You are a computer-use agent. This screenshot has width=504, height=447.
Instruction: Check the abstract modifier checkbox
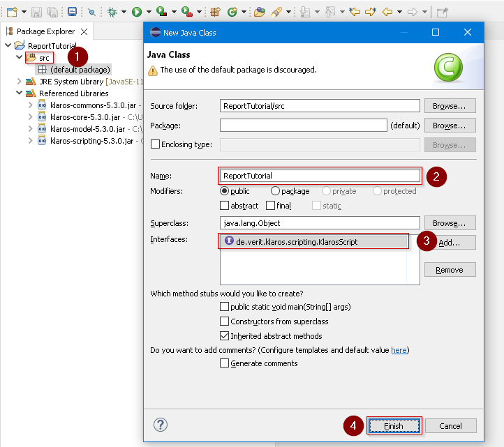coord(224,205)
